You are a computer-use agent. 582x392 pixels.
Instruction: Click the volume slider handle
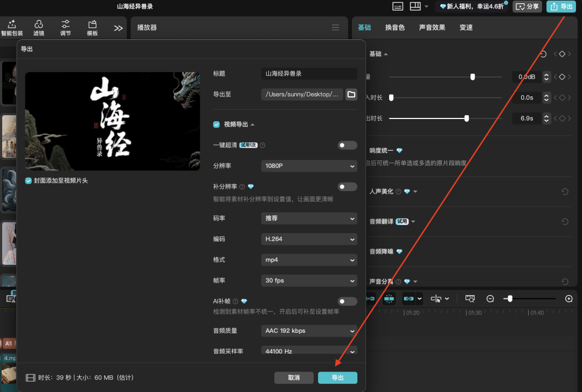473,77
